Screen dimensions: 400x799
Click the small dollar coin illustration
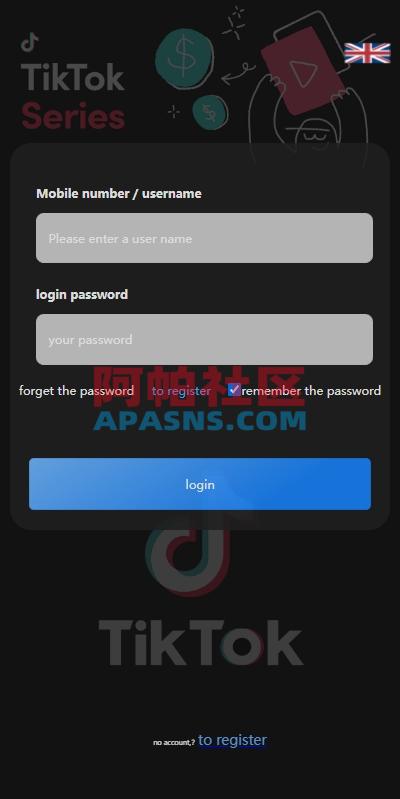pos(210,112)
